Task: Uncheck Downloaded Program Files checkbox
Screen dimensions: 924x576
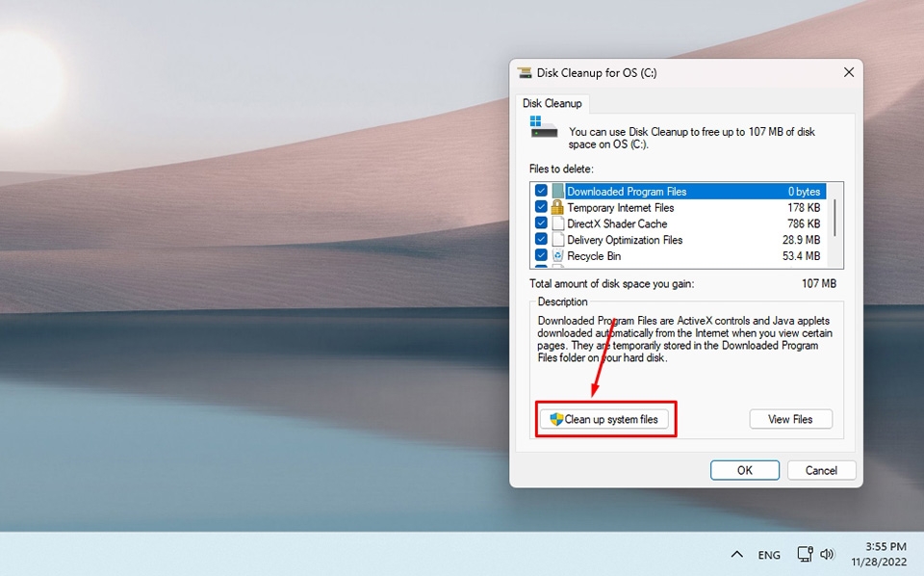Action: pyautogui.click(x=541, y=191)
